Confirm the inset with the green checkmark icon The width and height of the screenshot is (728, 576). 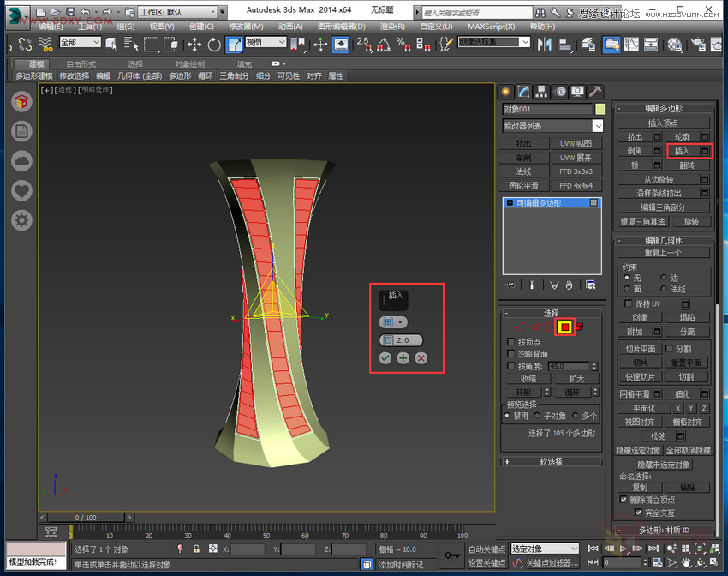[385, 357]
